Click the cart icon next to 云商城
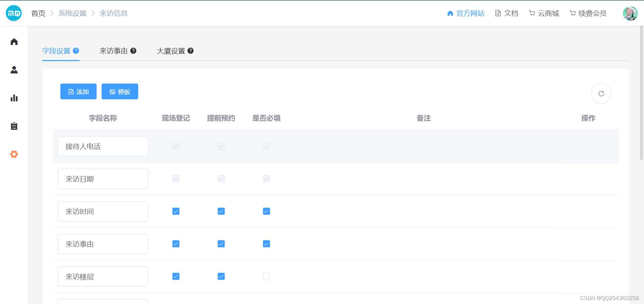The width and height of the screenshot is (644, 304). (x=532, y=13)
